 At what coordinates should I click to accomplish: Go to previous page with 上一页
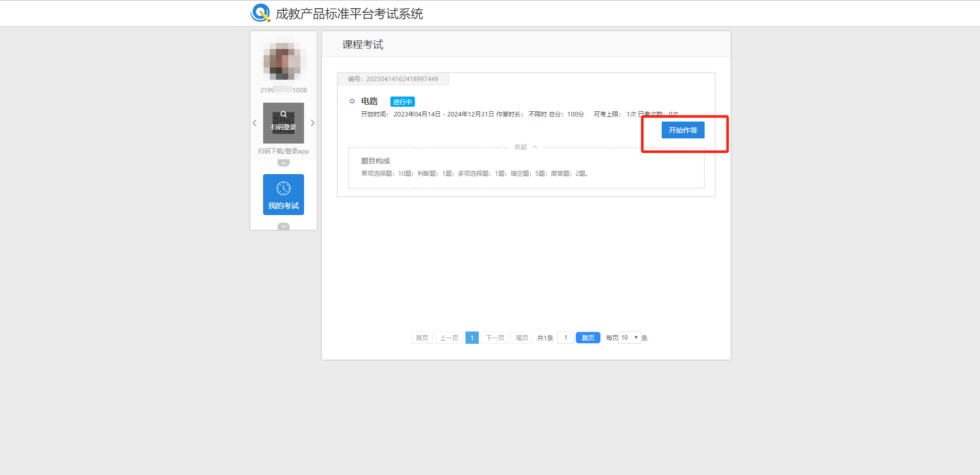449,338
